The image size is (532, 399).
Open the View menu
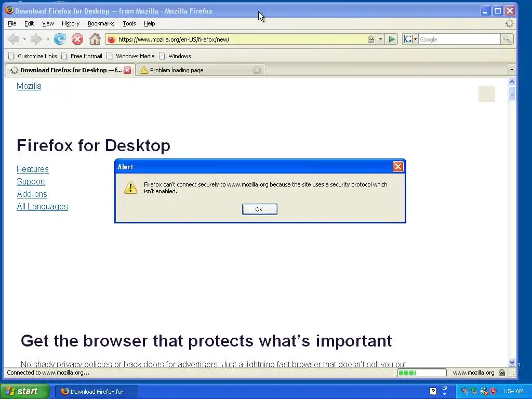[x=48, y=23]
